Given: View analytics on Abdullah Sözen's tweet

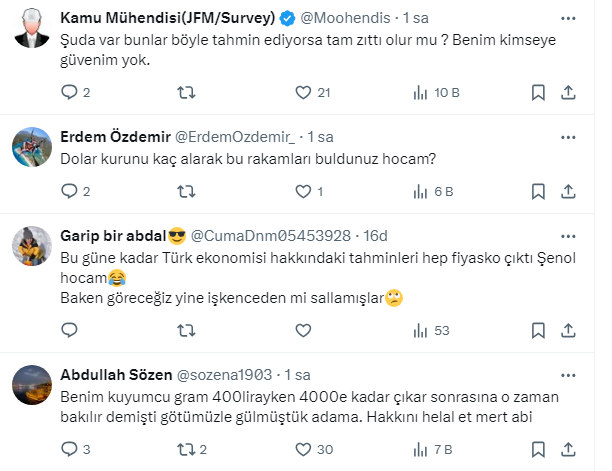Looking at the screenshot, I should pyautogui.click(x=421, y=450).
